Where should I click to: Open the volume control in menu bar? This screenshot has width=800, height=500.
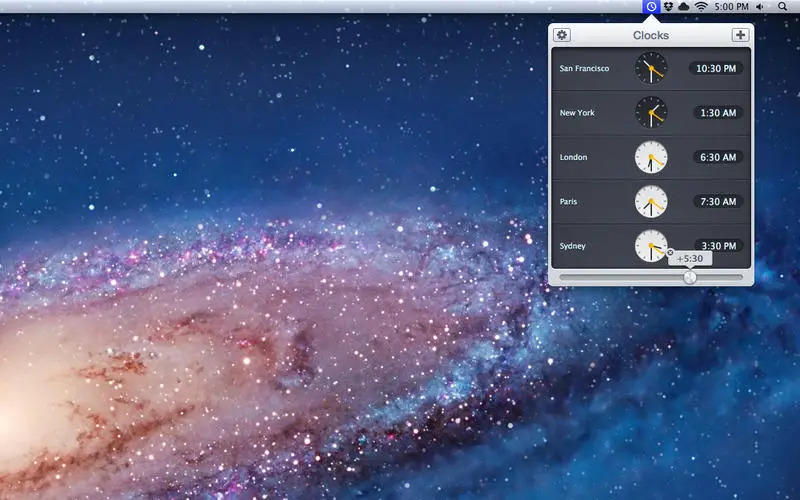[760, 7]
